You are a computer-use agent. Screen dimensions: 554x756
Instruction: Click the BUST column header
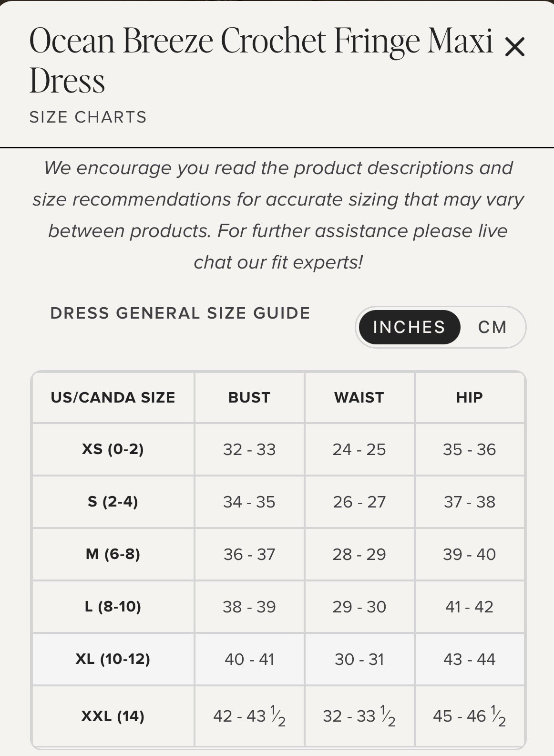[249, 397]
